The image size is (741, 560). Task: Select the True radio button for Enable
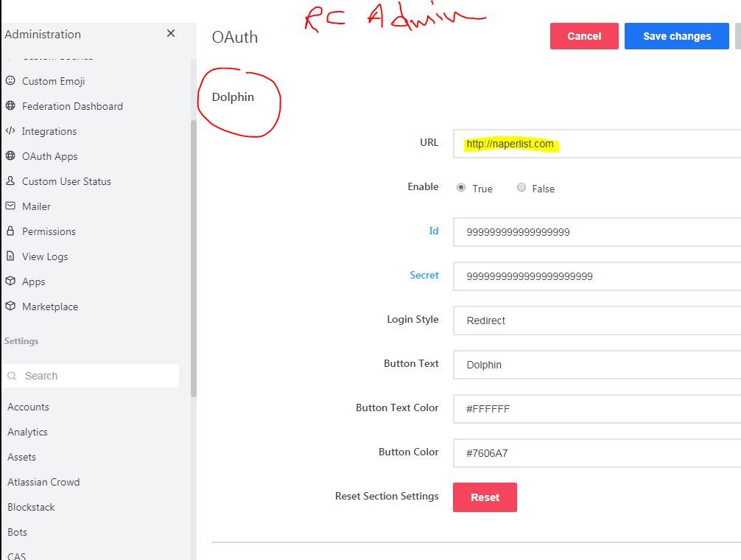click(x=461, y=188)
